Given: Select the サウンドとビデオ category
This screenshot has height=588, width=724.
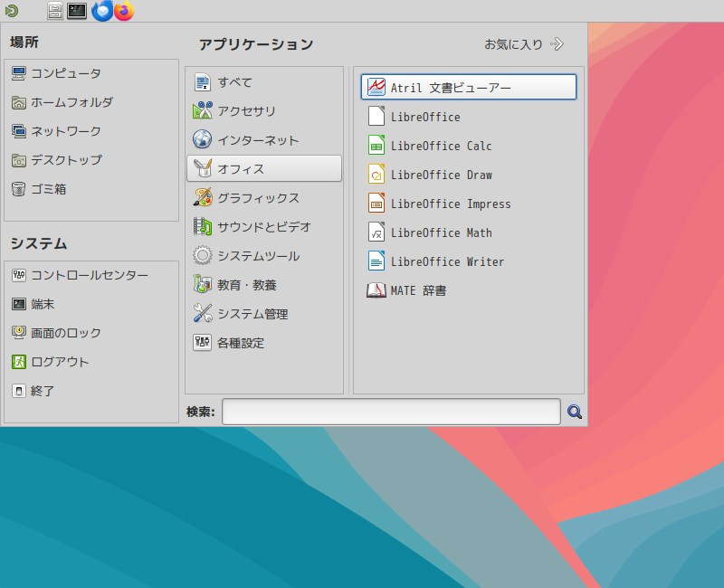Looking at the screenshot, I should [264, 227].
